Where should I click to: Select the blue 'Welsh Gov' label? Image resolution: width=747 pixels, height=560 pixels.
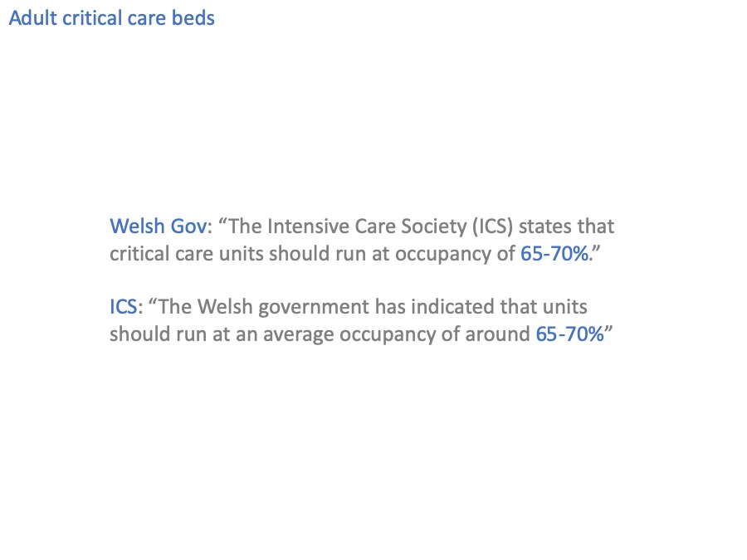pyautogui.click(x=159, y=226)
